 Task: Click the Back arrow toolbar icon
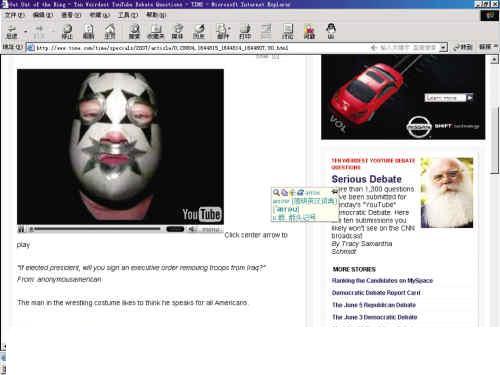coord(12,31)
